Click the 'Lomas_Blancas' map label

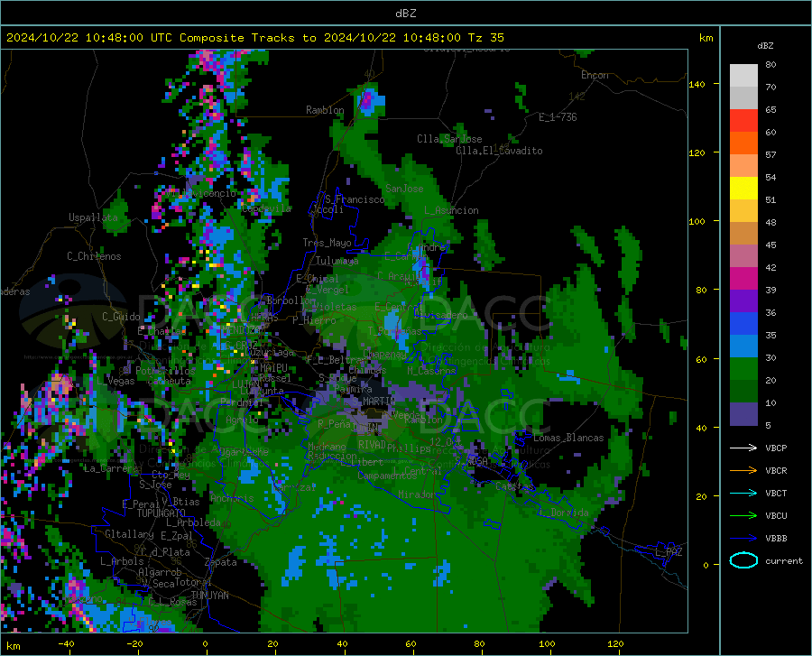568,438
